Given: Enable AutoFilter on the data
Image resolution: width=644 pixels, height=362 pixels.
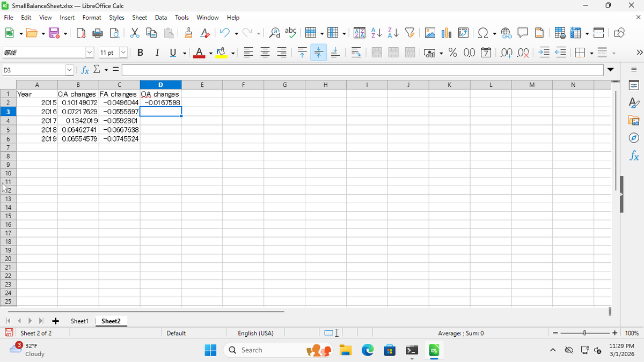Looking at the screenshot, I should [409, 33].
